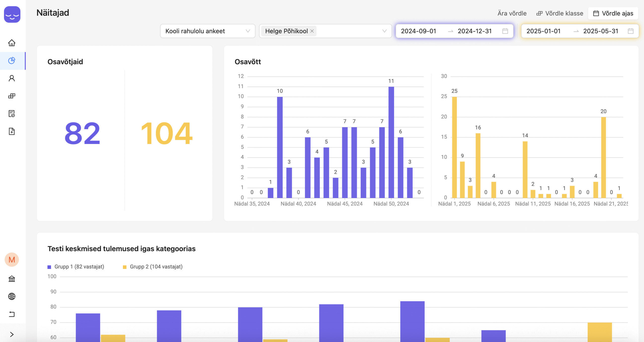Edit end date 2025-05-31

pyautogui.click(x=601, y=31)
